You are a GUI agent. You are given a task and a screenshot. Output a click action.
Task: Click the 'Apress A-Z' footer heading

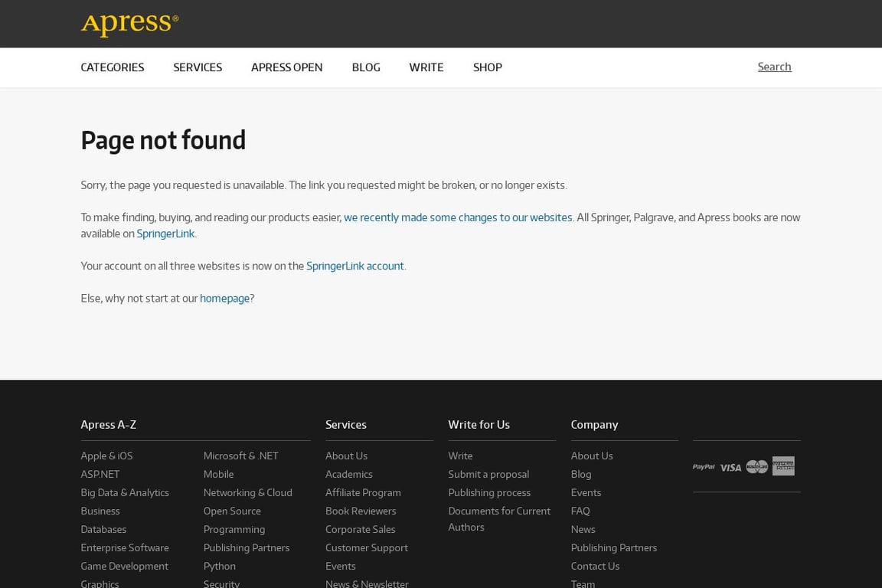109,425
